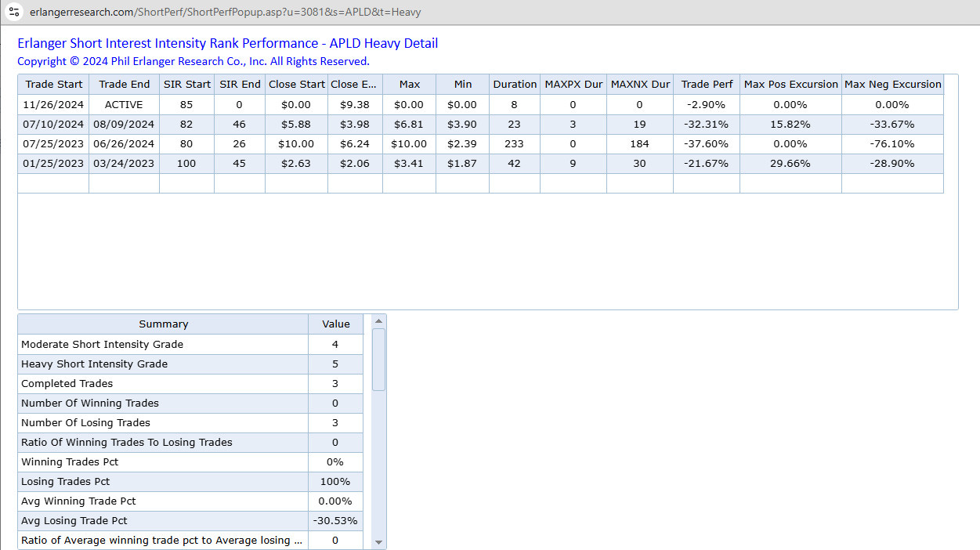Sort by the SIR End column header
The width and height of the screenshot is (980, 550).
(240, 85)
